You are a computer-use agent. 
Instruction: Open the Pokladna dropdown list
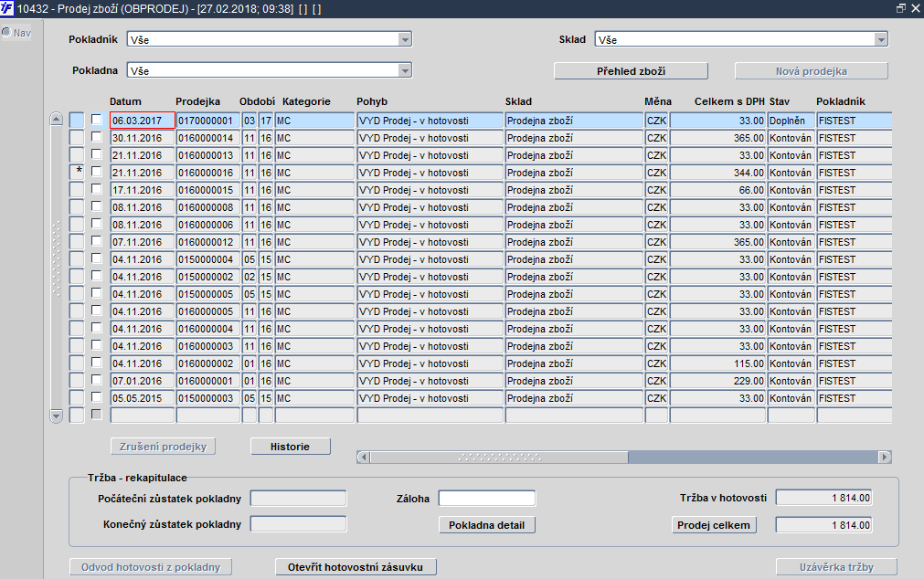[405, 70]
